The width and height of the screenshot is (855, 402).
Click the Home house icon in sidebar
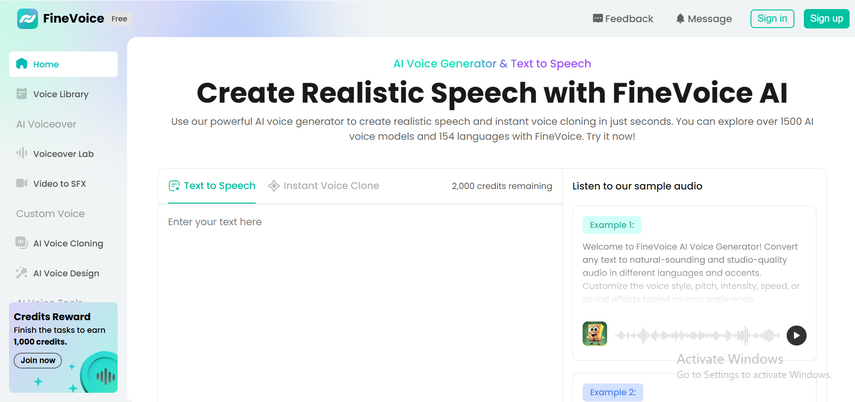21,64
